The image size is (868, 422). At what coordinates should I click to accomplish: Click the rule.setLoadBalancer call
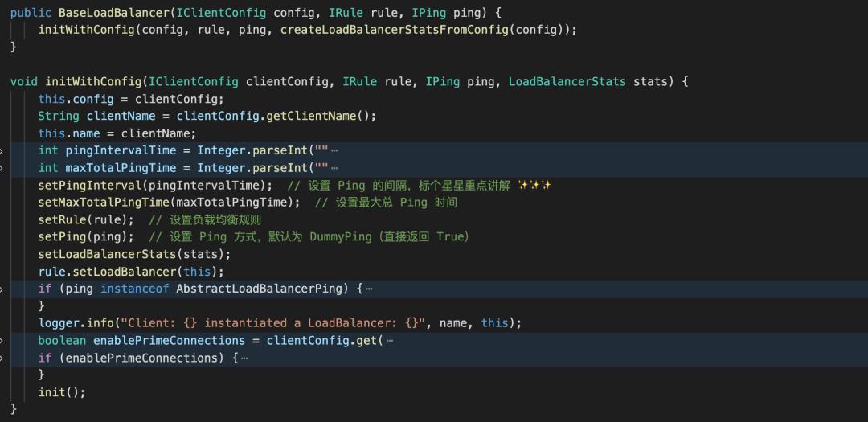point(131,272)
